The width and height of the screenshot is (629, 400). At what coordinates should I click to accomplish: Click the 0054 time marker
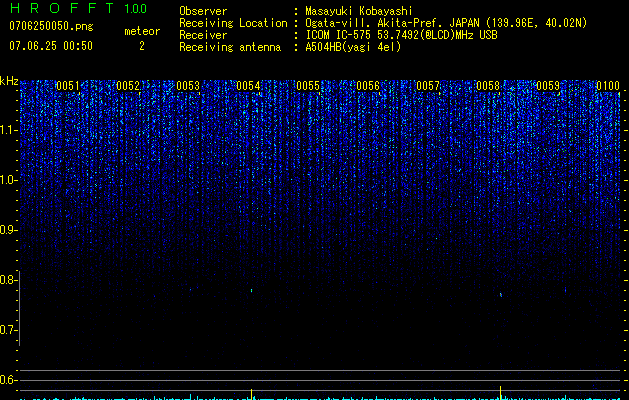(x=248, y=86)
